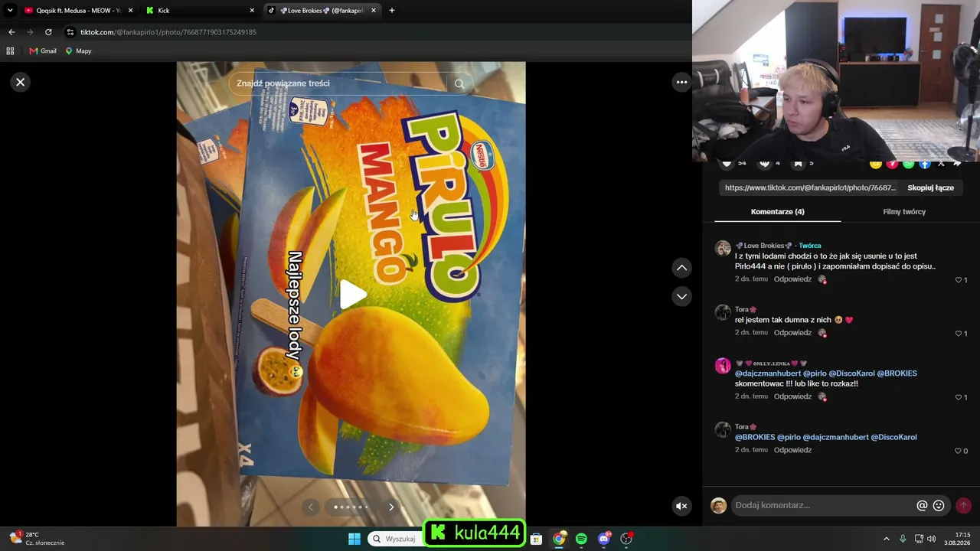Show the previous photo in the carousel
This screenshot has width=980, height=551.
[311, 507]
